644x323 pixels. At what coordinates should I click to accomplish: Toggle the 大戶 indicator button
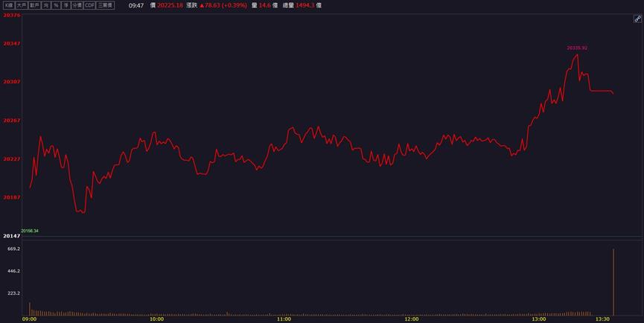(x=22, y=5)
